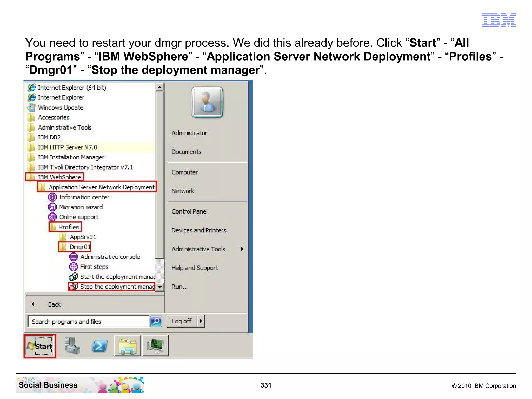Open Server Manager taskbar icon
Image resolution: width=532 pixels, height=399 pixels.
72,346
